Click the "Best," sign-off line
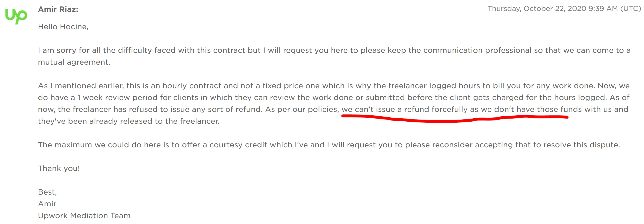 coord(47,192)
